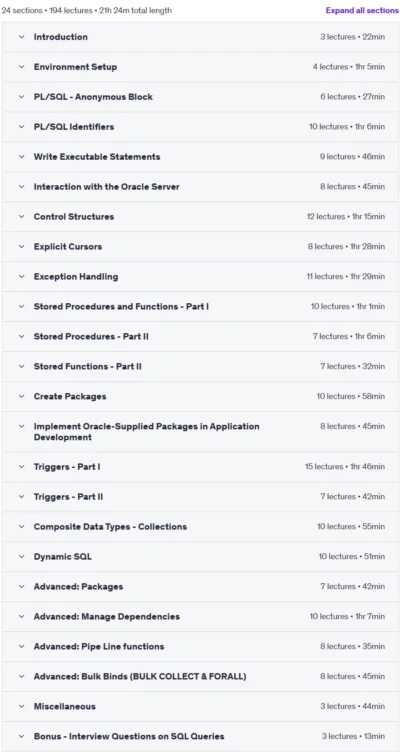The image size is (400, 753).
Task: Expand Stored Procedures and Functions - Part I
Action: [200, 306]
